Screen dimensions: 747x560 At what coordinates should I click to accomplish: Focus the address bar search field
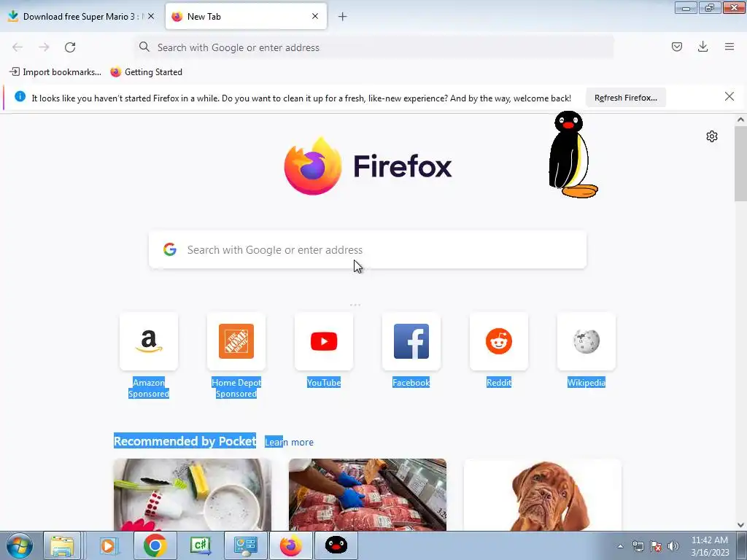[x=373, y=47]
